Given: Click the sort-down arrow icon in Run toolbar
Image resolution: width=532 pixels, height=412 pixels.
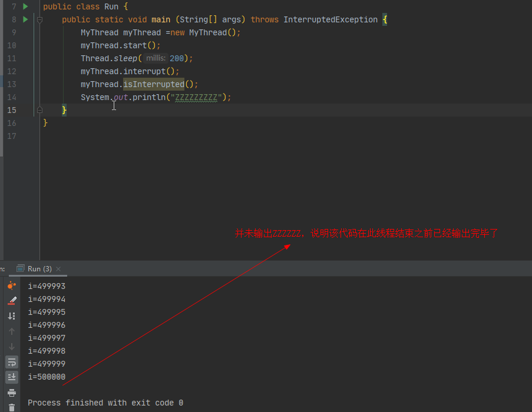Looking at the screenshot, I should 12,316.
